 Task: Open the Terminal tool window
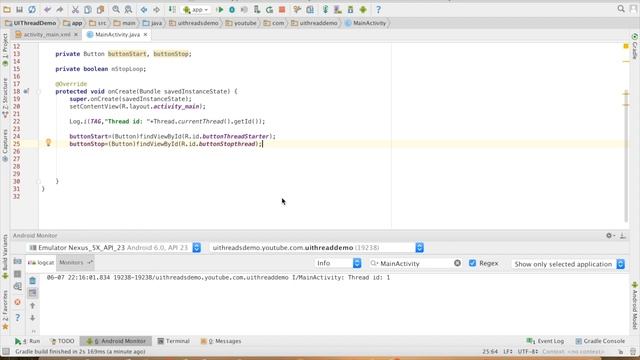point(174,341)
